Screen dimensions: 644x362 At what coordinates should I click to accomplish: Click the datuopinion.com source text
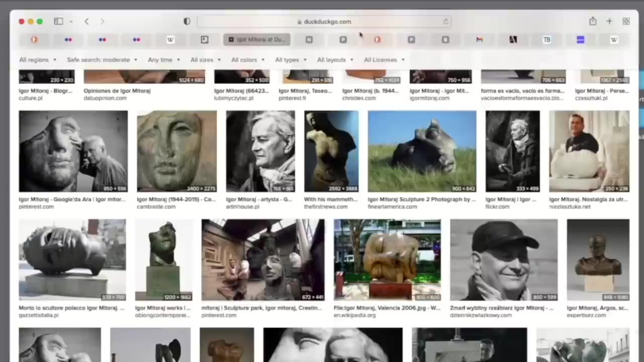click(x=105, y=98)
